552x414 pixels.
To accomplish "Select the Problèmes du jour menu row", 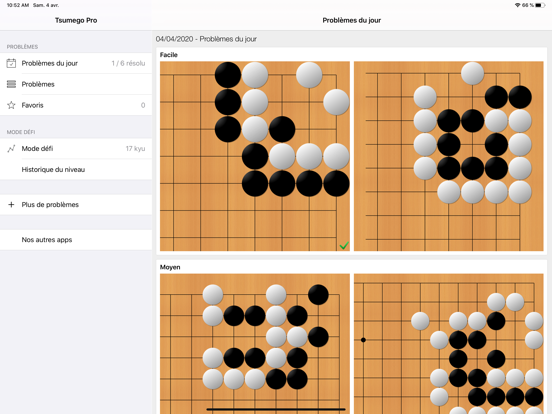I will (x=76, y=63).
